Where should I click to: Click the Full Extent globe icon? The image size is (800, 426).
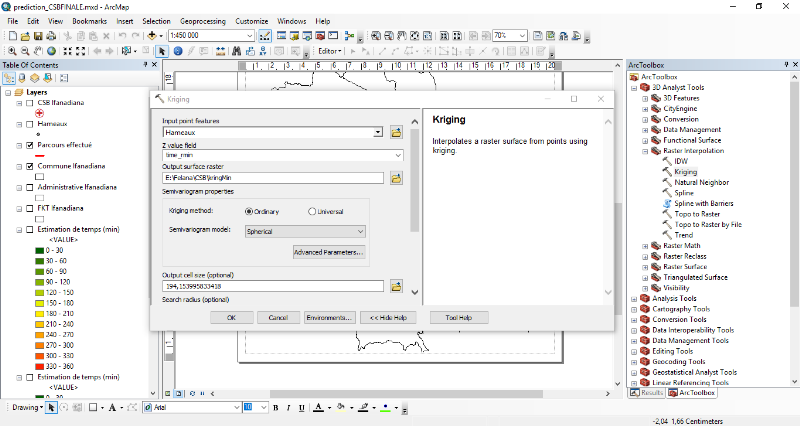(x=53, y=50)
